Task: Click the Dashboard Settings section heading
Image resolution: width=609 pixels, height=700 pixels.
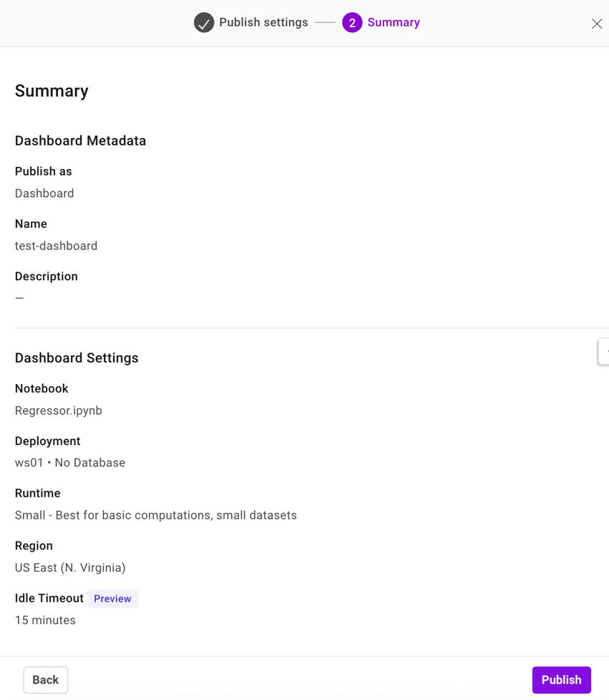Action: click(76, 358)
